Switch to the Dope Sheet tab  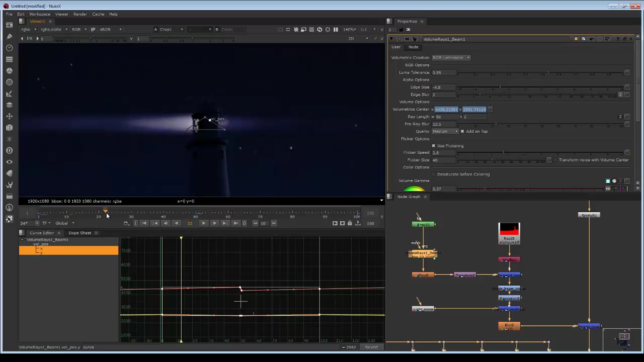pos(80,233)
